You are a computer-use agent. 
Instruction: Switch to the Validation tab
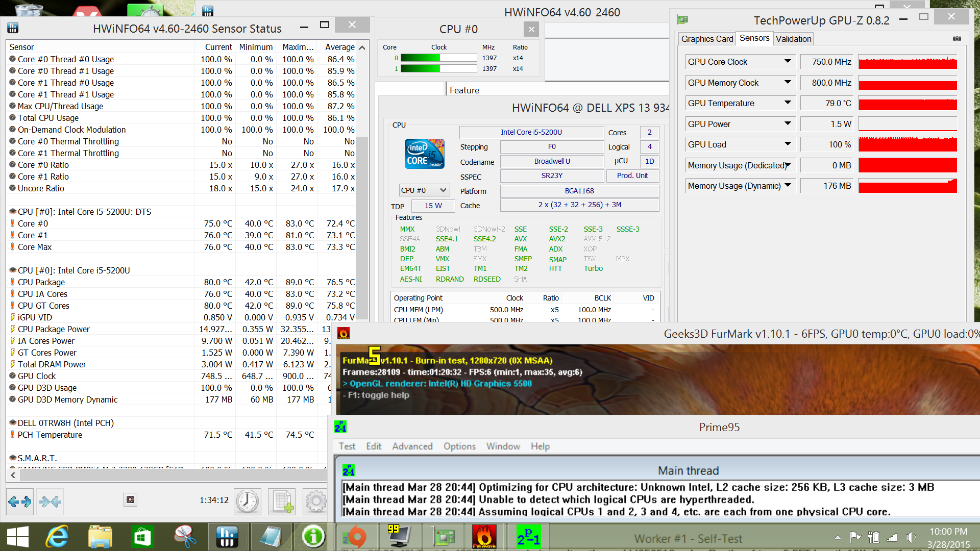tap(793, 39)
